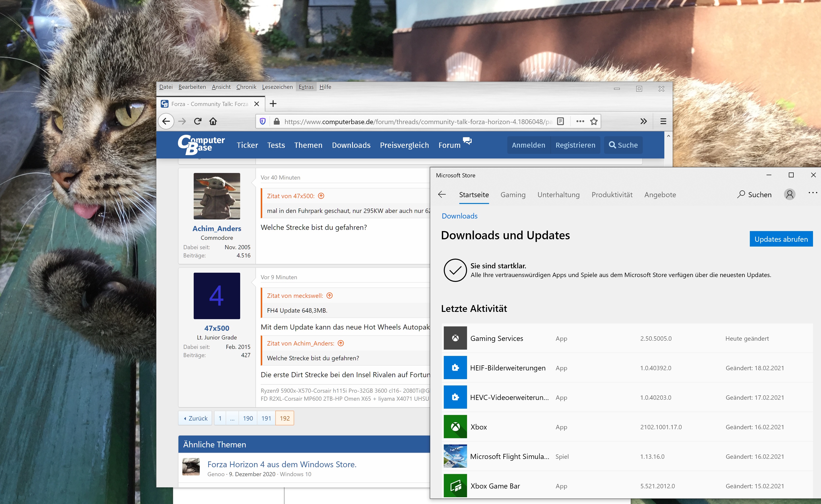
Task: Open Store more options ellipsis menu
Action: click(x=813, y=193)
